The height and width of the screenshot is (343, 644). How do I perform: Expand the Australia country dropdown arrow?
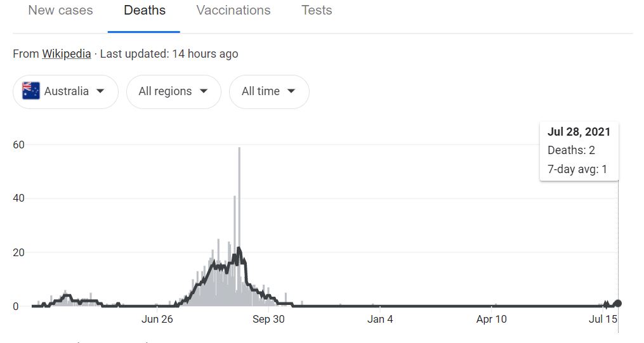pyautogui.click(x=100, y=91)
